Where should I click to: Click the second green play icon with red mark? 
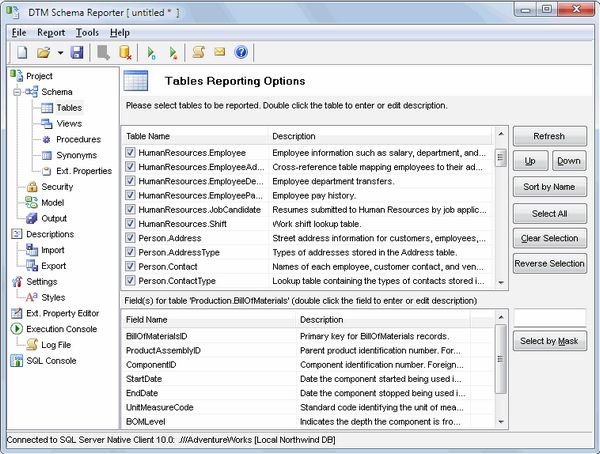click(173, 53)
